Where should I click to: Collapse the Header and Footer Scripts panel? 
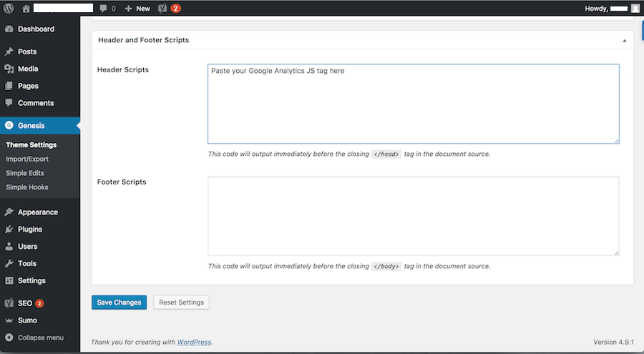624,40
